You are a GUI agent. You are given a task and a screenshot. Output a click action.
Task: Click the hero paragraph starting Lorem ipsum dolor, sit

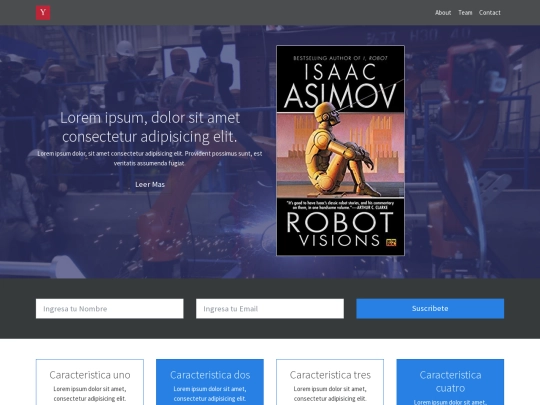point(150,158)
